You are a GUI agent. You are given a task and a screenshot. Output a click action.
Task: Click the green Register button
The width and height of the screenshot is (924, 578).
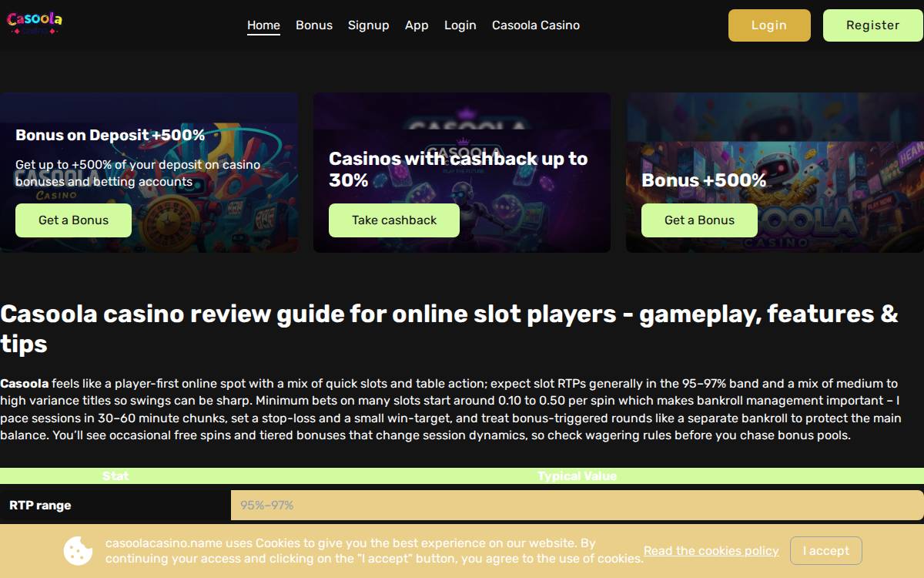pos(872,25)
